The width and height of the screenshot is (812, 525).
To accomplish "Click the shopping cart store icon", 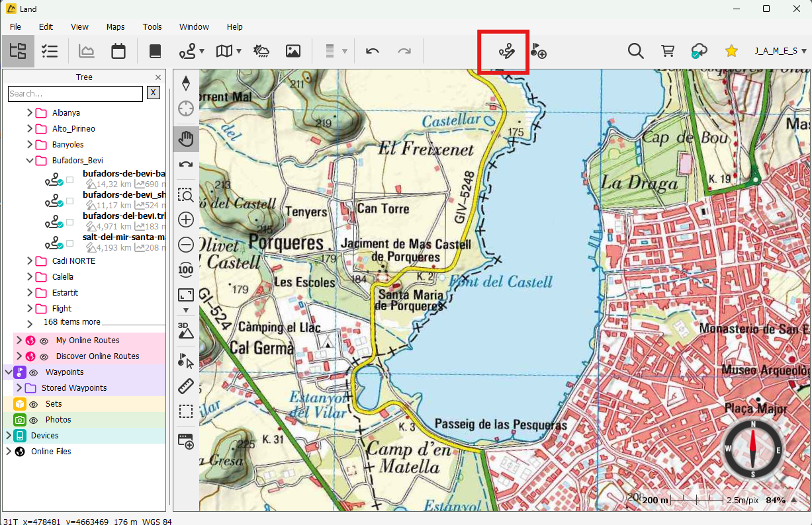I will (668, 51).
